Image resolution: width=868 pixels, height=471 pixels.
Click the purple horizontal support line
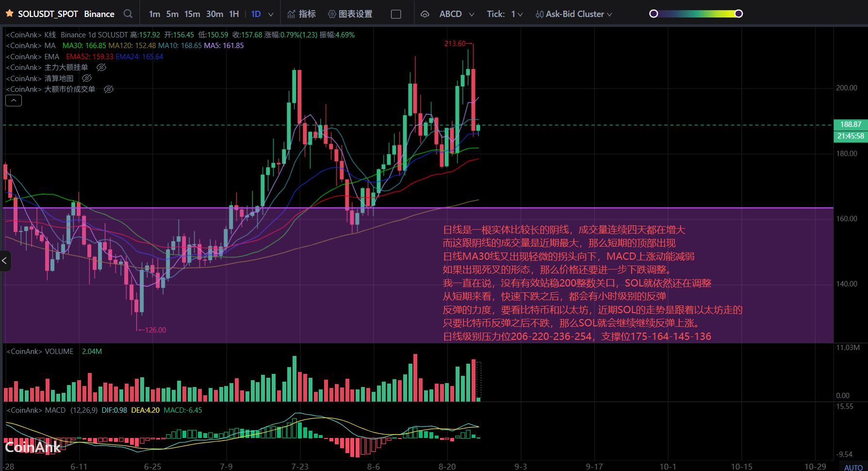[x=418, y=208]
